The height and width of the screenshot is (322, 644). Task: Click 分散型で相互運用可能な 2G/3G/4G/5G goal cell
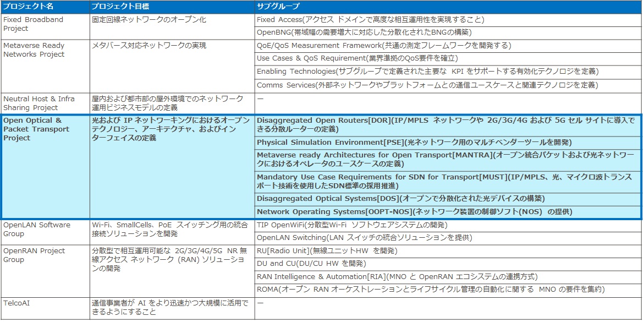[172, 271]
